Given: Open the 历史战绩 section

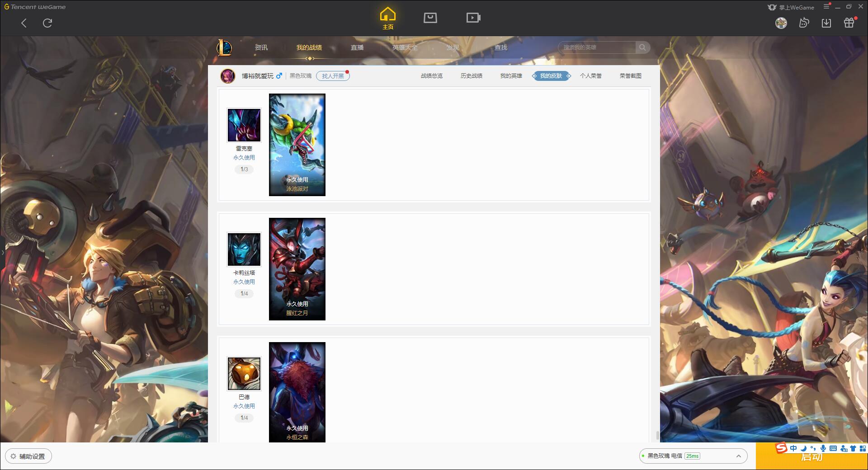Looking at the screenshot, I should [x=472, y=76].
